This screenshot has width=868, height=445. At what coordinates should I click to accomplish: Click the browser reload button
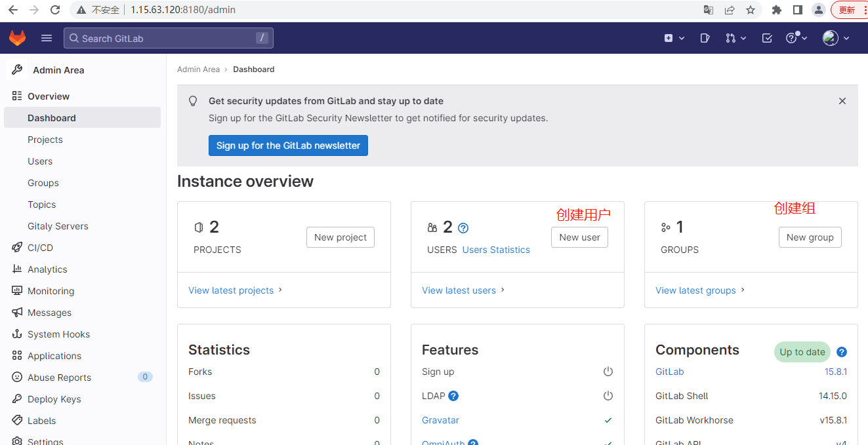tap(55, 10)
